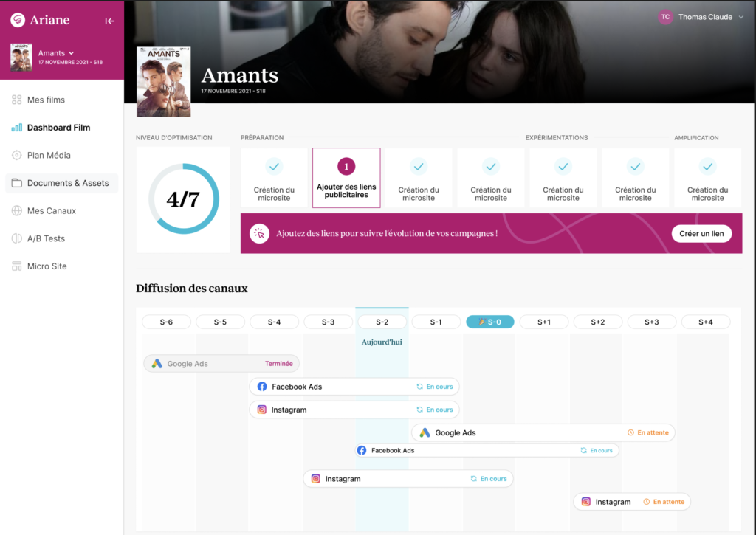This screenshot has height=535, width=756.
Task: Select the S-4 week pill
Action: pos(275,322)
